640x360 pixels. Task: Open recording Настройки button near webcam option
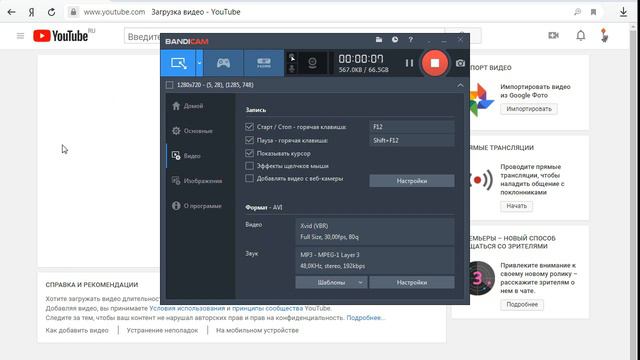click(411, 180)
